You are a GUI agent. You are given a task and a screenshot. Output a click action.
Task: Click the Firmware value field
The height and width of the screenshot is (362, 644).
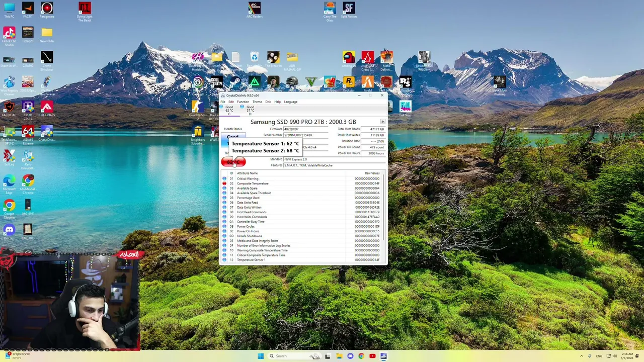coord(306,129)
